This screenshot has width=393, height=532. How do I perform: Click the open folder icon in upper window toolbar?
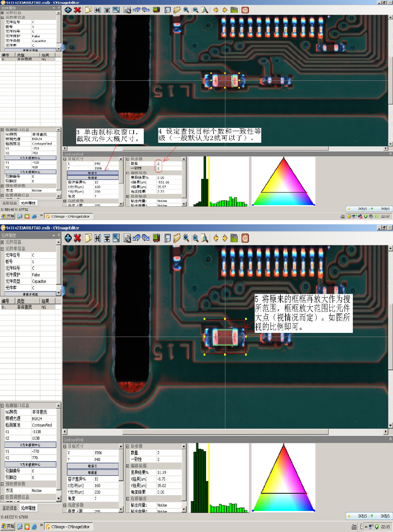pos(177,10)
